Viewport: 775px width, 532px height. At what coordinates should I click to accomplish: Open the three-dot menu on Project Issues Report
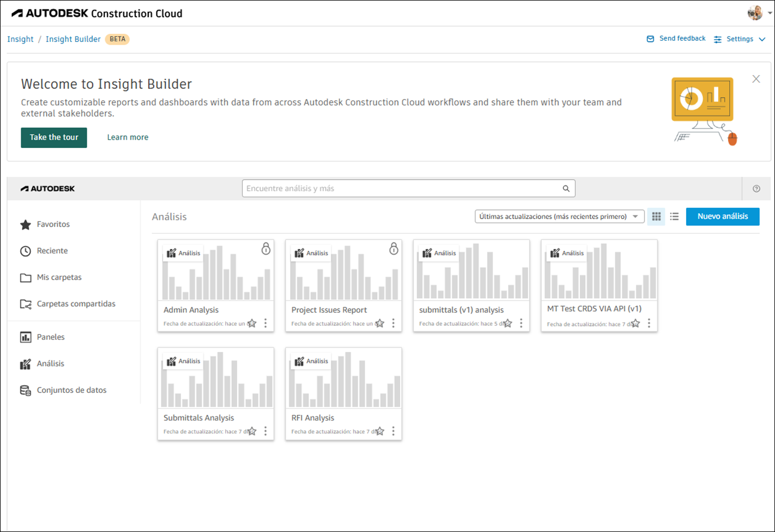click(393, 323)
